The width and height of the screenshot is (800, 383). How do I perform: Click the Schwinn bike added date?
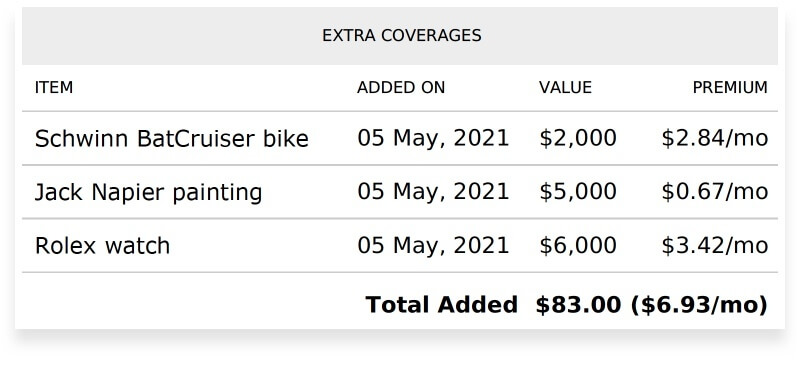(x=433, y=138)
